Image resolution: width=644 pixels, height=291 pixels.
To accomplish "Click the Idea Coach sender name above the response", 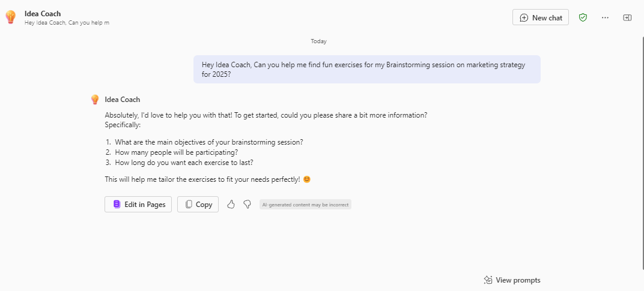I will point(122,100).
